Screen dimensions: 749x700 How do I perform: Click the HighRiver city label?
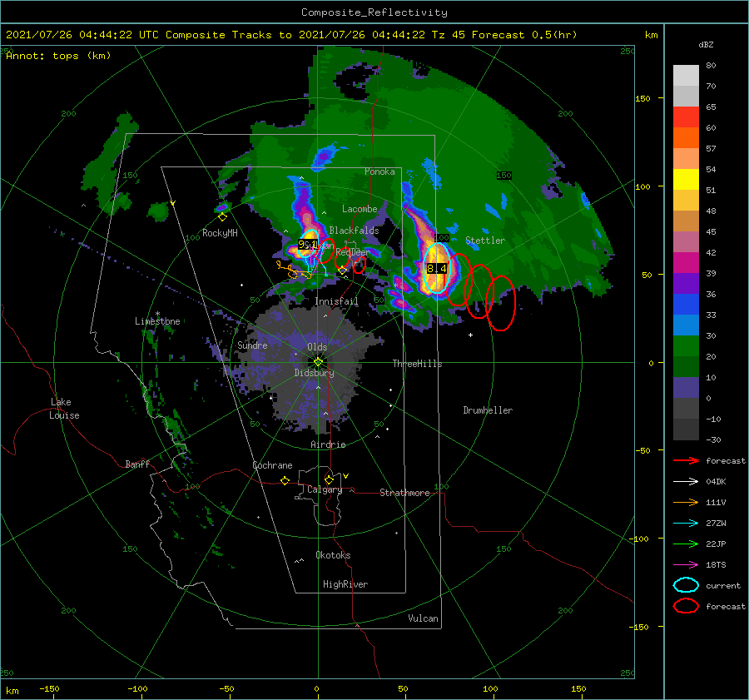pos(345,584)
